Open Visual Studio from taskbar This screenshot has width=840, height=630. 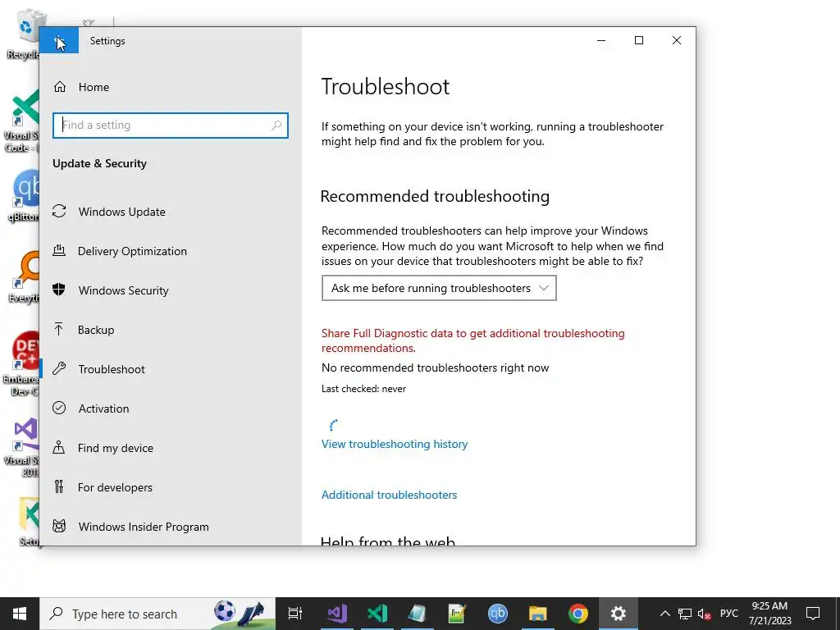coord(337,614)
